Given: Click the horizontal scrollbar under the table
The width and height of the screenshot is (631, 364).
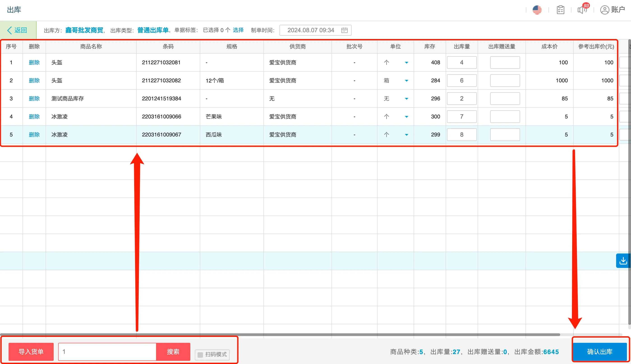Looking at the screenshot, I should click(x=280, y=334).
